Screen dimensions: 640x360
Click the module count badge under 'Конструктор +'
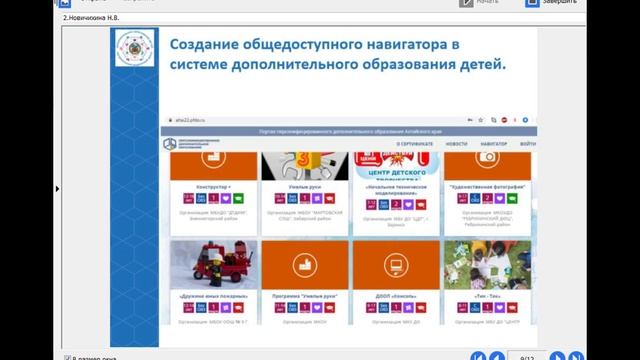coord(213,198)
